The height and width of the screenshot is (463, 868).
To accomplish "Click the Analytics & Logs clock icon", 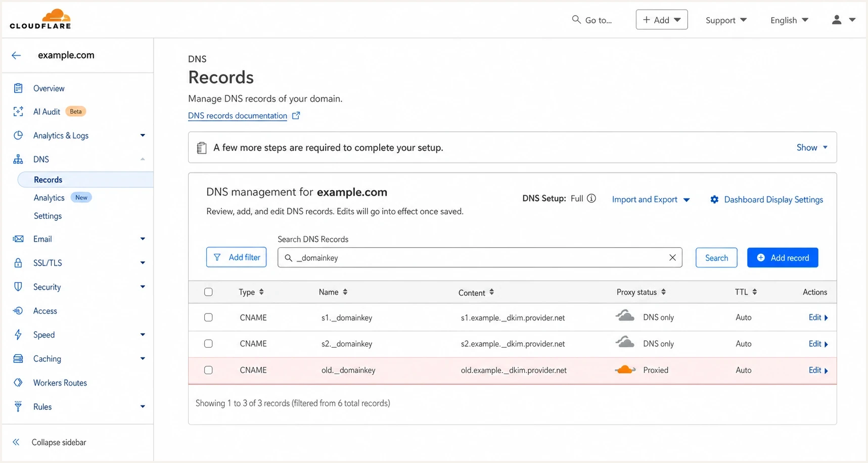I will pos(18,135).
